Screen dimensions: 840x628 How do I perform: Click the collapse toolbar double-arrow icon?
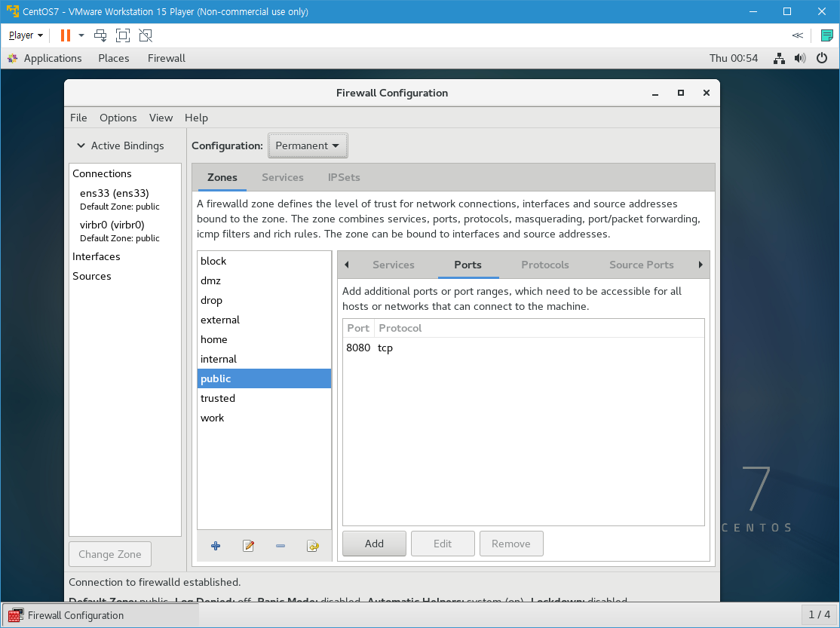point(798,35)
